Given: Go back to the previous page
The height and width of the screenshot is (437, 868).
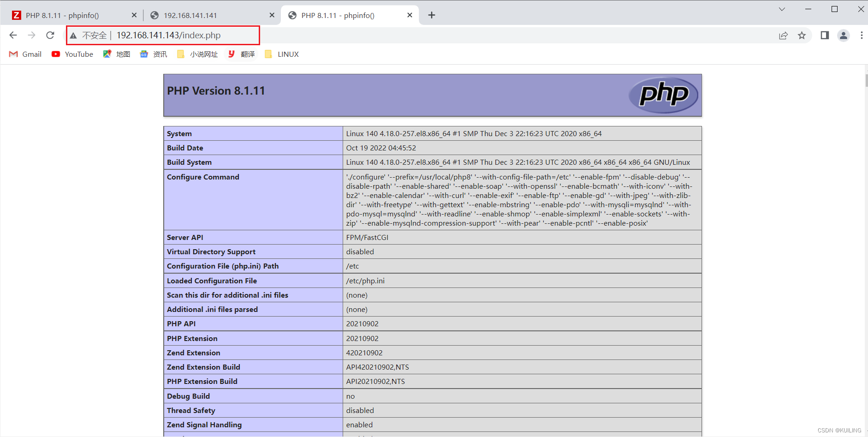Looking at the screenshot, I should 13,35.
